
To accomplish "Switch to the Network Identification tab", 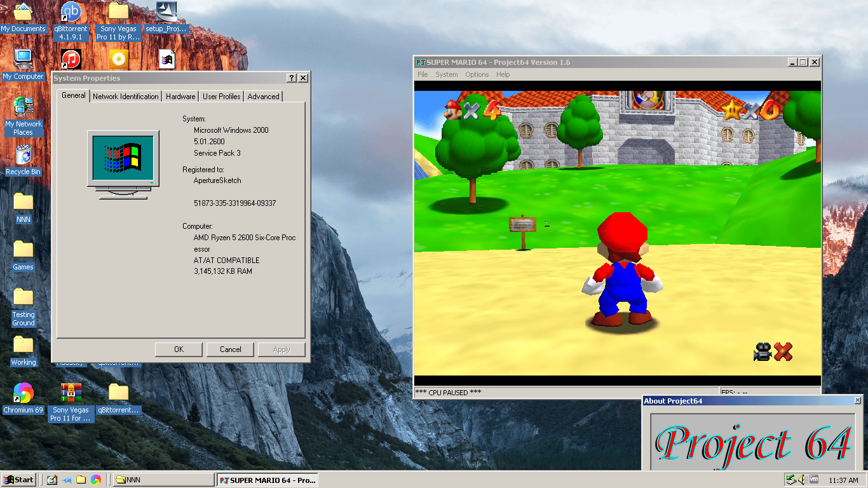I will pyautogui.click(x=126, y=97).
